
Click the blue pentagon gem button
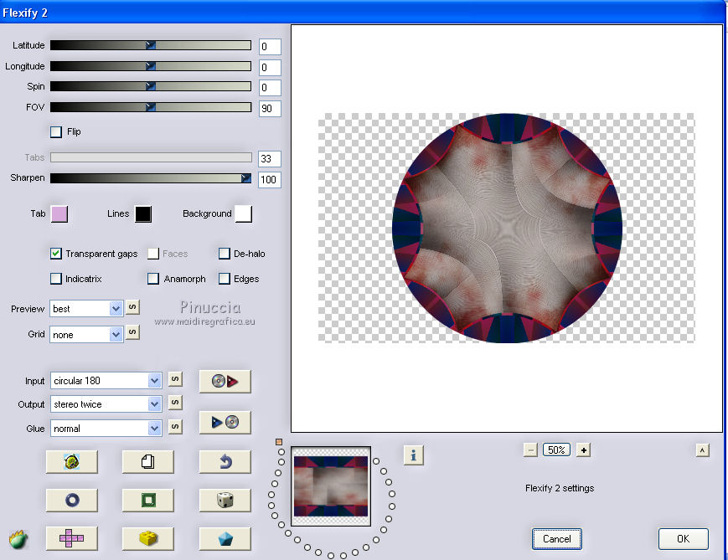pos(225,538)
